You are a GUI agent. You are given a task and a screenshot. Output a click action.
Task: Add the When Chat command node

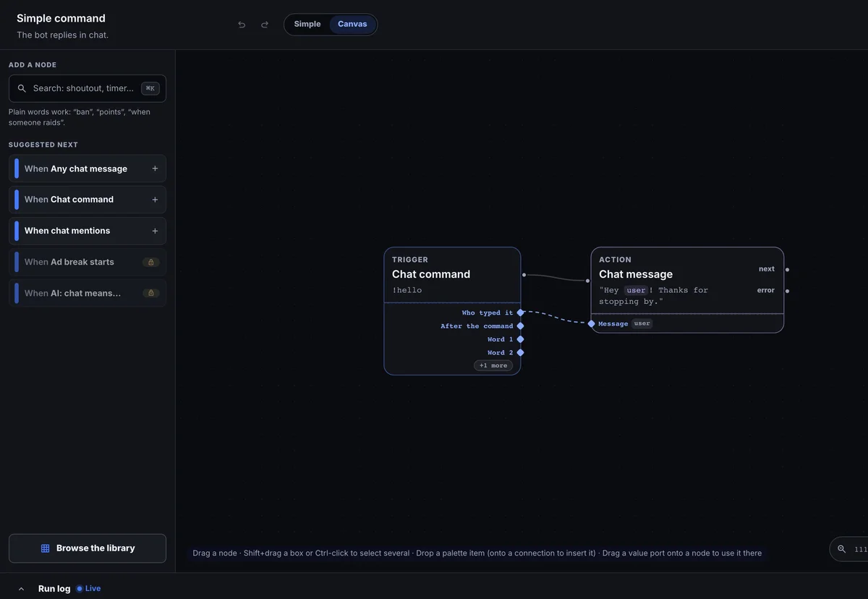pos(88,200)
